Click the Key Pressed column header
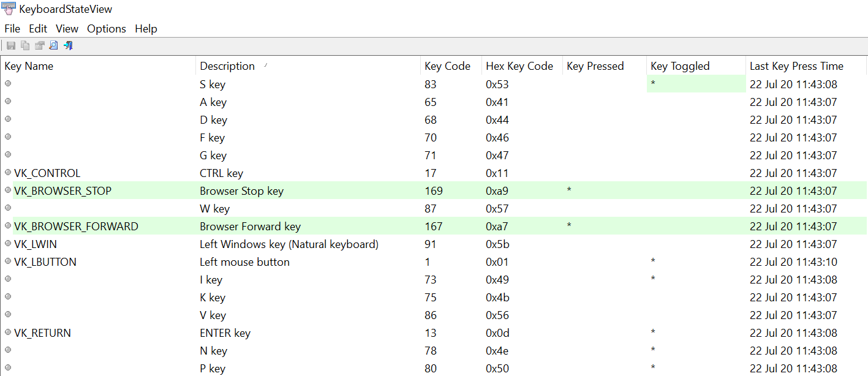 [x=595, y=66]
